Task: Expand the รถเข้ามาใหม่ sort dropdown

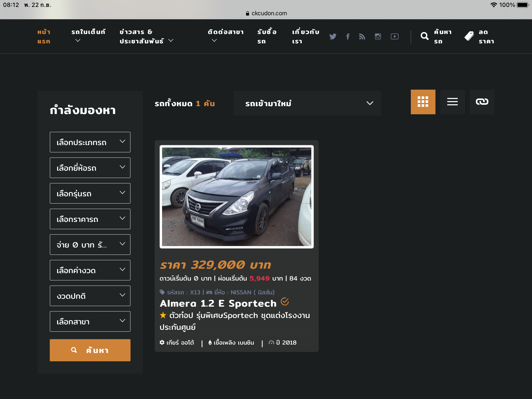Action: tap(307, 103)
